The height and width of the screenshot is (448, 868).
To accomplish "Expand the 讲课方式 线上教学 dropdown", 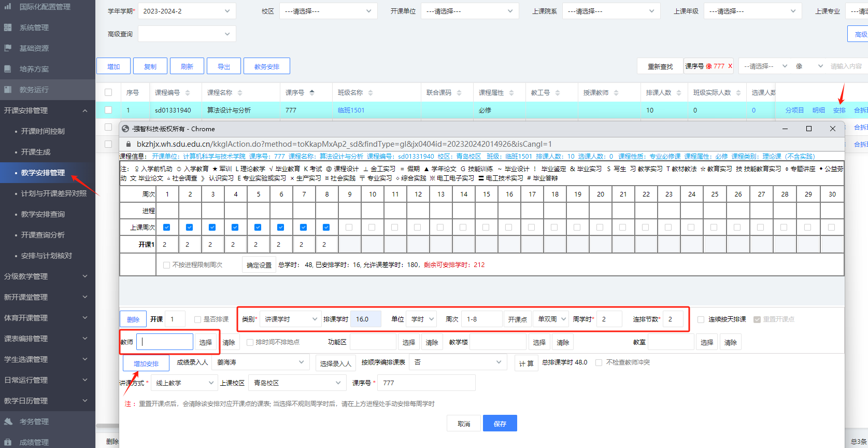I will [184, 383].
